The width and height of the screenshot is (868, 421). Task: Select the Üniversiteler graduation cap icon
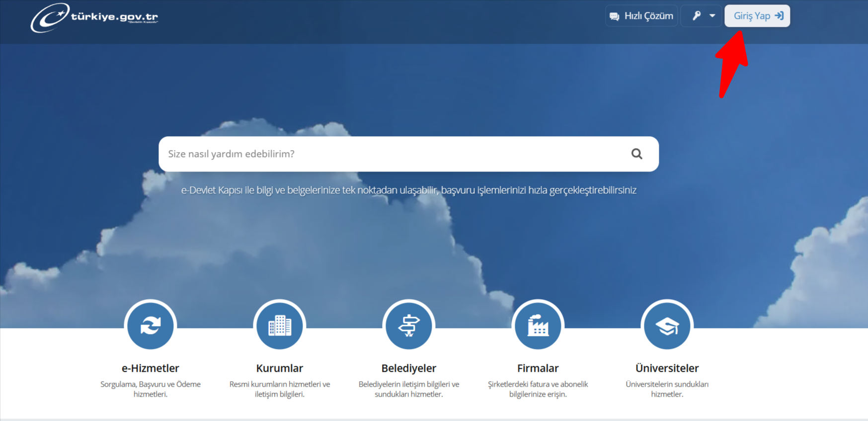(x=667, y=326)
